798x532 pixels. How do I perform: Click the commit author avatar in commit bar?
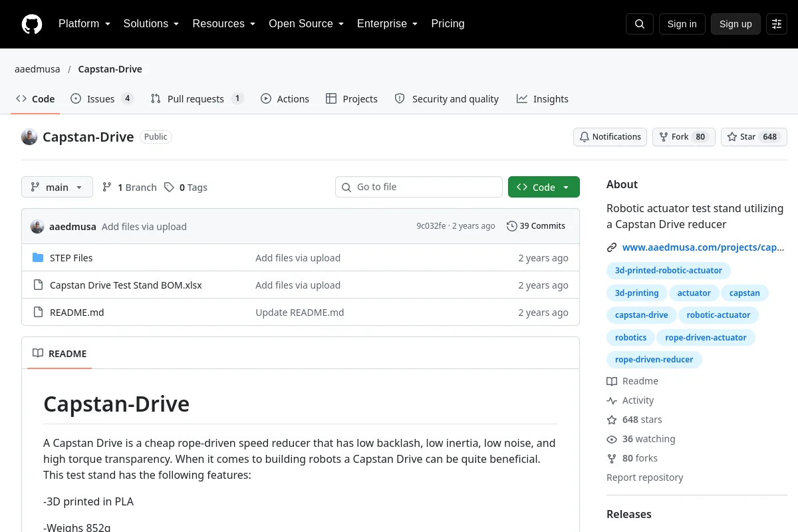[x=37, y=226]
